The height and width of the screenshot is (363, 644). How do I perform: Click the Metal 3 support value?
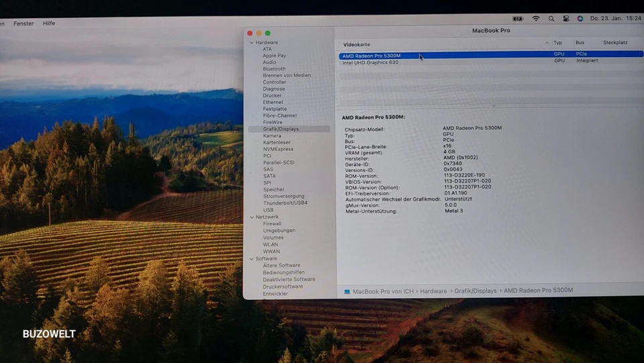454,211
